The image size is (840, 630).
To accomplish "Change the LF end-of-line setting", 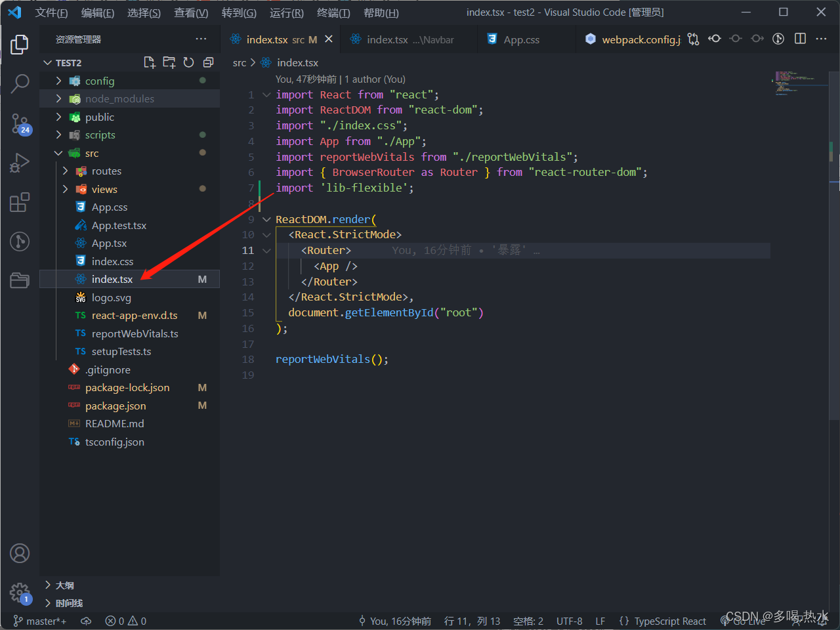I will [x=600, y=621].
